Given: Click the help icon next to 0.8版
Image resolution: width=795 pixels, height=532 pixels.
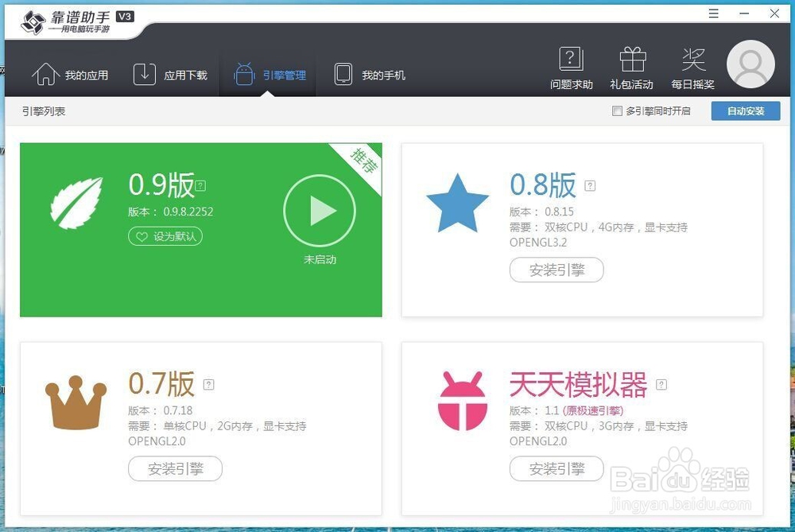Looking at the screenshot, I should pyautogui.click(x=590, y=185).
